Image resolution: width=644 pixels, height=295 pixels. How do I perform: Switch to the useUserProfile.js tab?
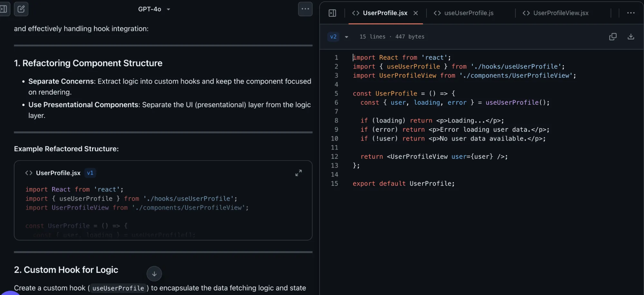[x=468, y=13]
